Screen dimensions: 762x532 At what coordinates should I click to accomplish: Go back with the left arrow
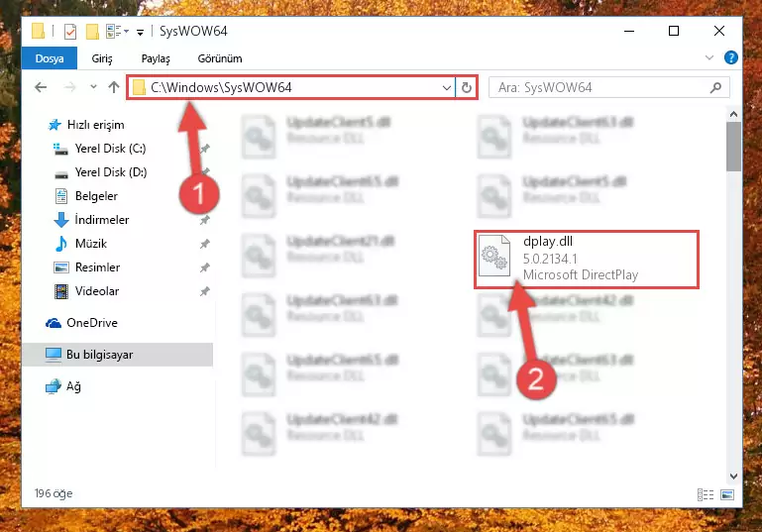click(x=41, y=87)
